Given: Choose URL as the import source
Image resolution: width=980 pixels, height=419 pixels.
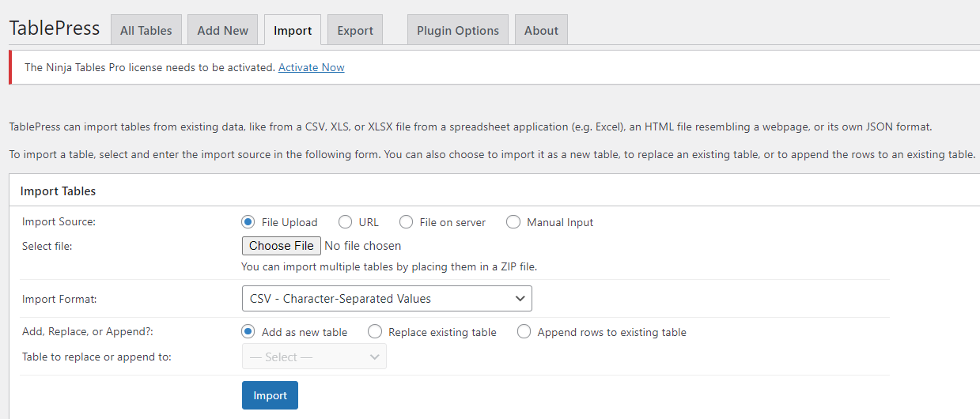Looking at the screenshot, I should [x=346, y=222].
